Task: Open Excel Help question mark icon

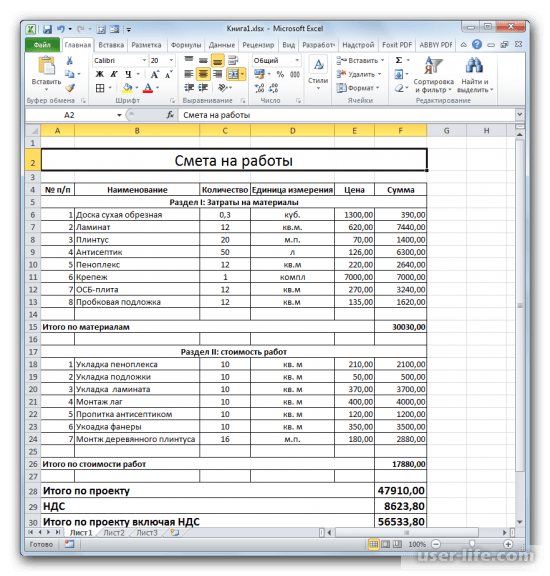Action: 477,44
